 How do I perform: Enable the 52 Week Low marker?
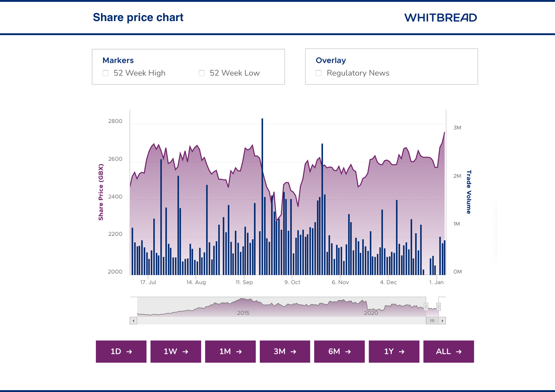(x=202, y=73)
